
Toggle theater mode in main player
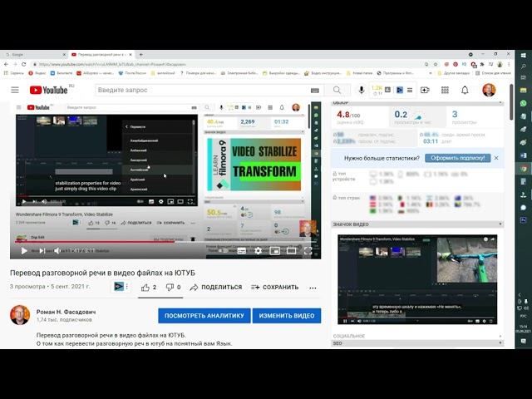[291, 251]
